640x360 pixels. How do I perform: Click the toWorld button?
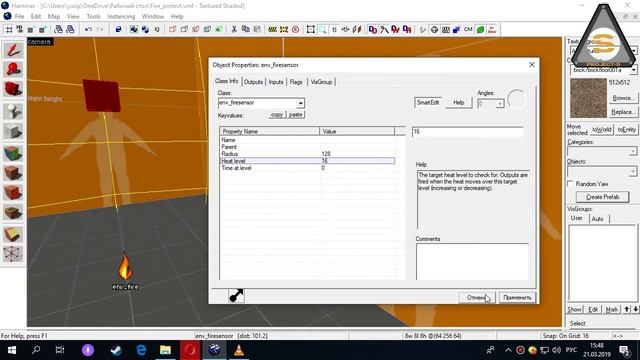602,129
